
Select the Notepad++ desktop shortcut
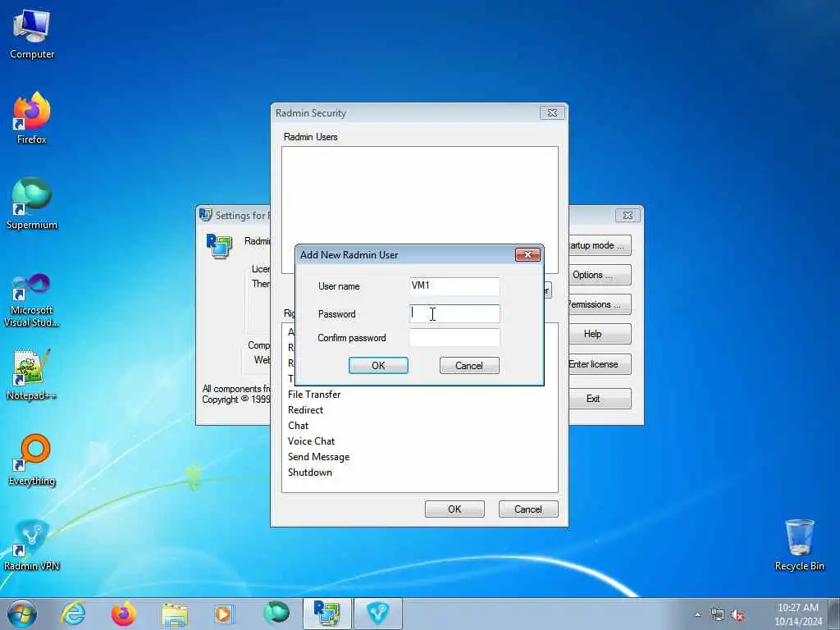(x=32, y=375)
